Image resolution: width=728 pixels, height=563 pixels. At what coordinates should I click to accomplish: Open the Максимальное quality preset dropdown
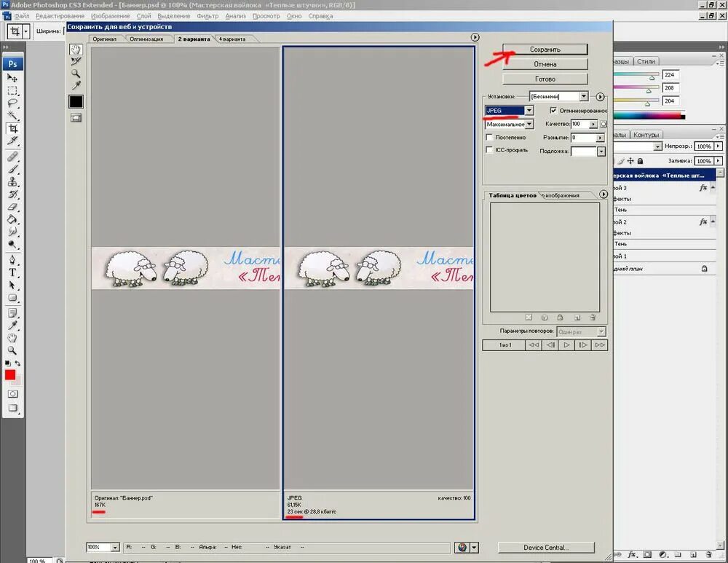(529, 124)
